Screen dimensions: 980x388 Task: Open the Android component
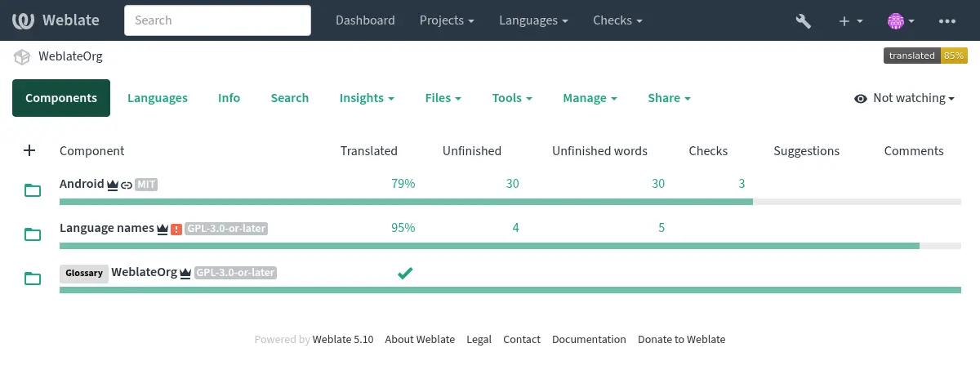tap(82, 184)
